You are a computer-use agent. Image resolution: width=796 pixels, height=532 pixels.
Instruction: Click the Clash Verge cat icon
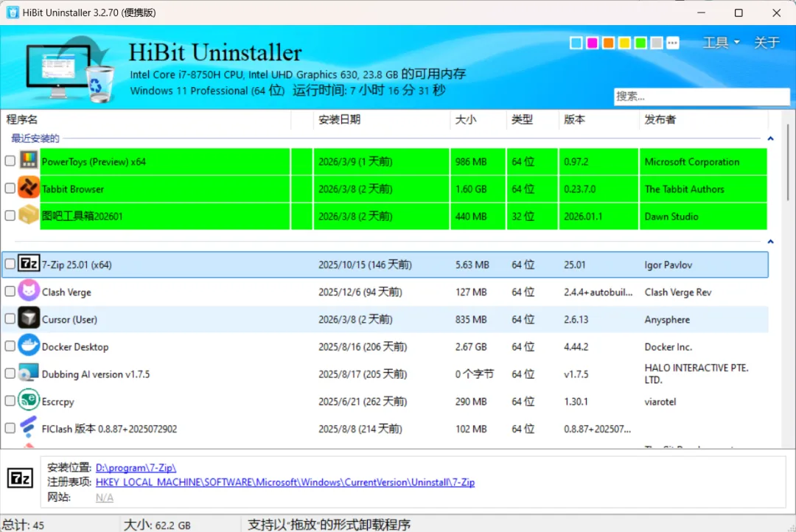tap(29, 291)
